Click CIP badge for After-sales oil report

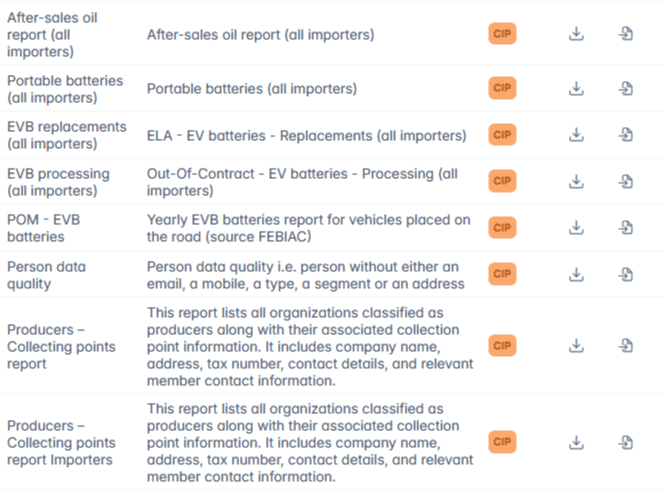click(502, 34)
